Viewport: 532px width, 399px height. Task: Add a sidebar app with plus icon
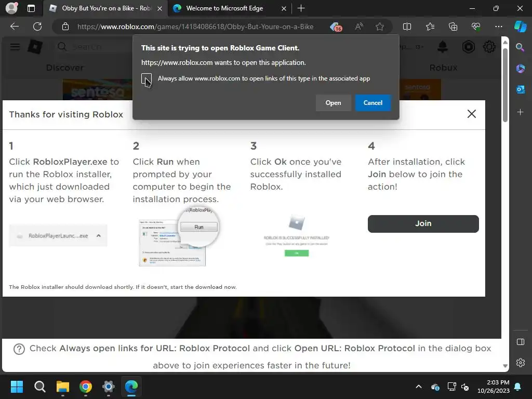(520, 112)
